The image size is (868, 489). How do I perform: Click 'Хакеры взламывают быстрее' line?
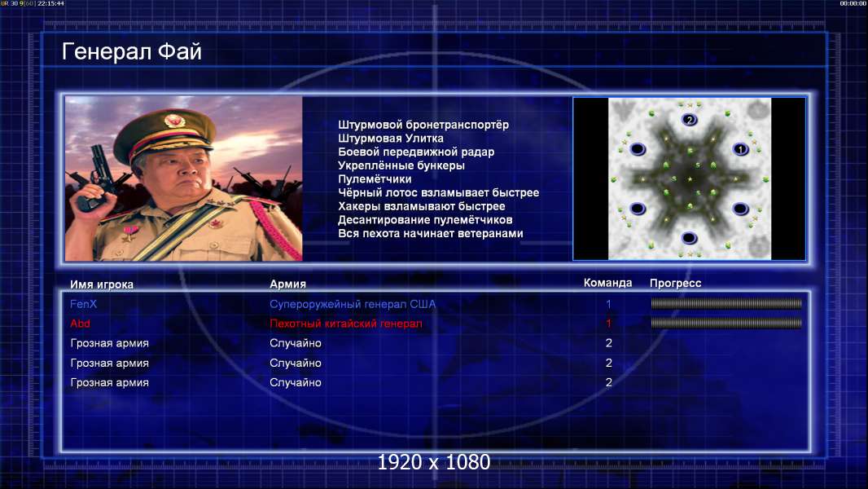(422, 206)
